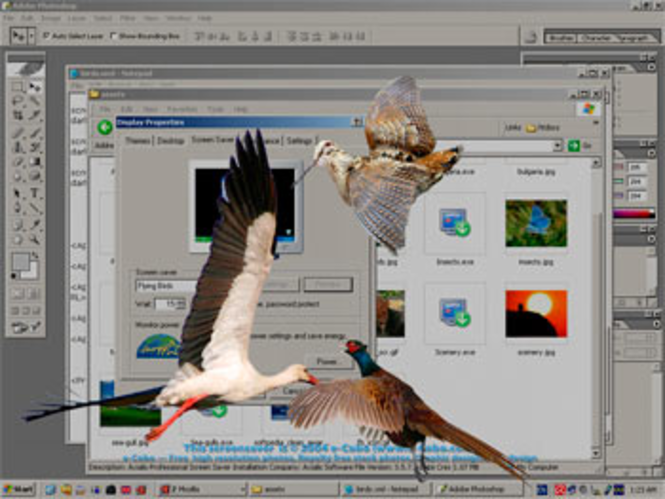Select the Gradient tool
This screenshot has height=499, width=665.
[x=35, y=162]
